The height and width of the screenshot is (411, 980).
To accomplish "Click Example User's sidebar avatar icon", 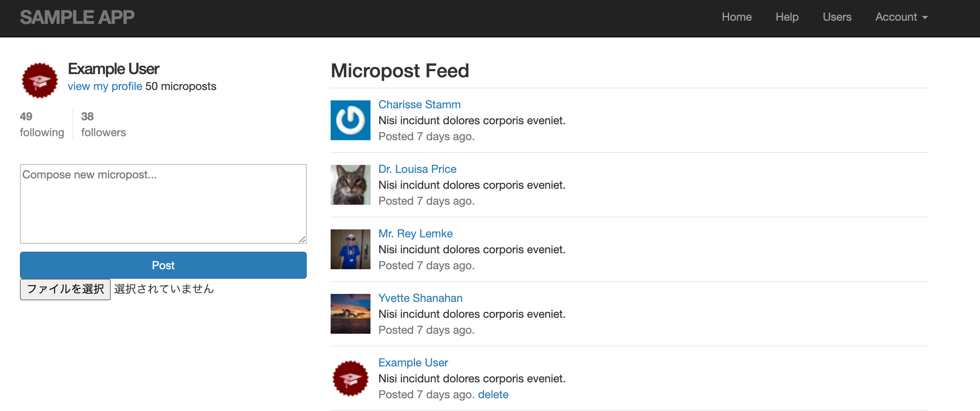I will (39, 80).
